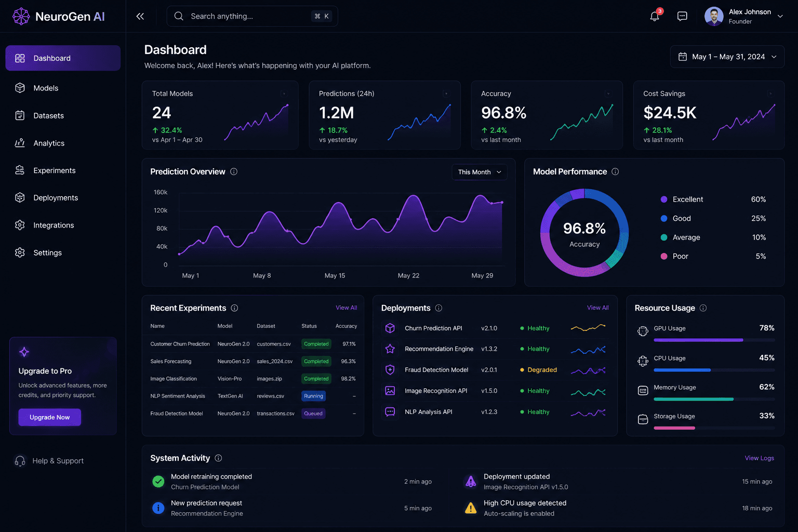Click the Excellent purple legend dot
798x532 pixels.
click(x=664, y=199)
